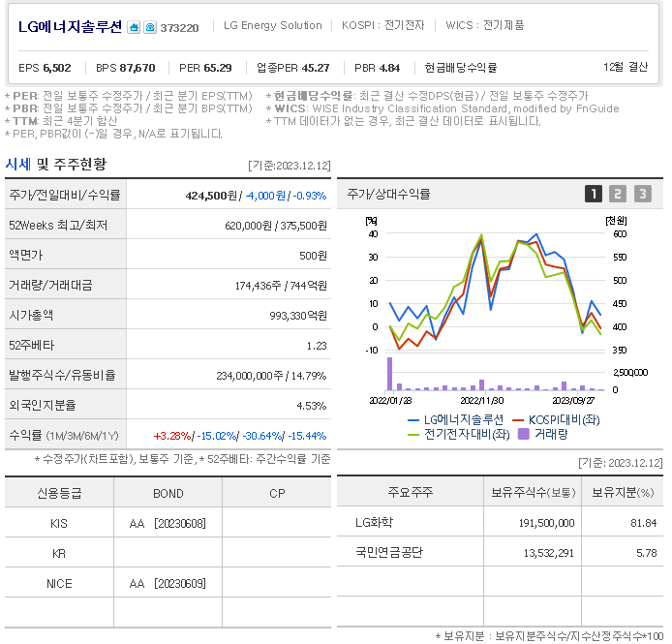Select 외국인지분율 value 4.53%
Viewport: 672px width, 644px height.
point(311,406)
